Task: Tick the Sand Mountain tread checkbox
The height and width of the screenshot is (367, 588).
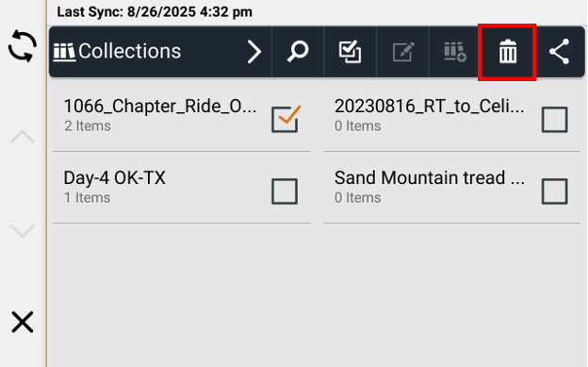Action: click(x=555, y=192)
